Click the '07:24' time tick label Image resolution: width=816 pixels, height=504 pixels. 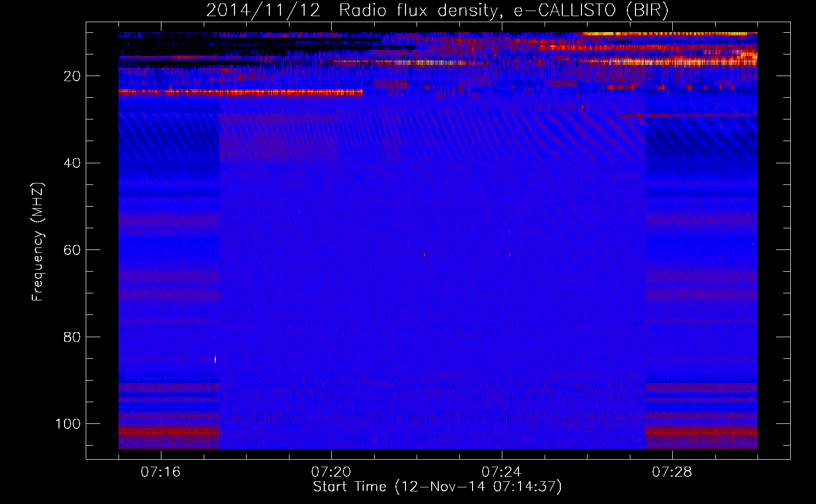502,472
